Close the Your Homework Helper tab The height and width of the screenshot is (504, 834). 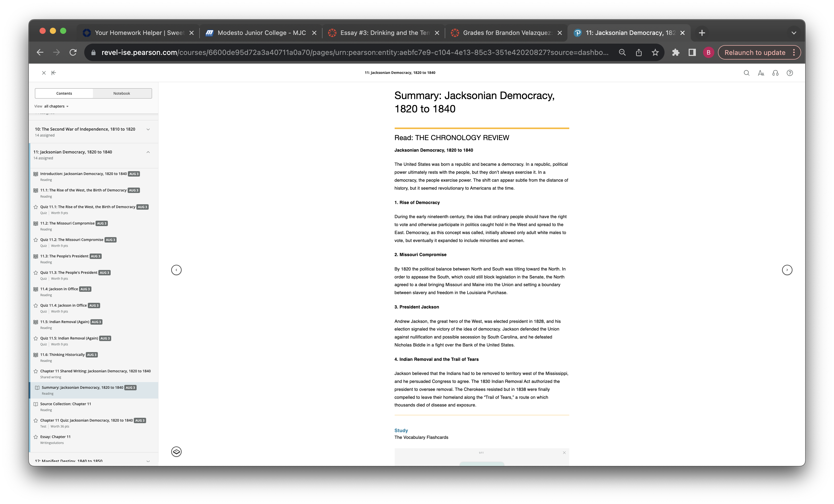point(192,33)
